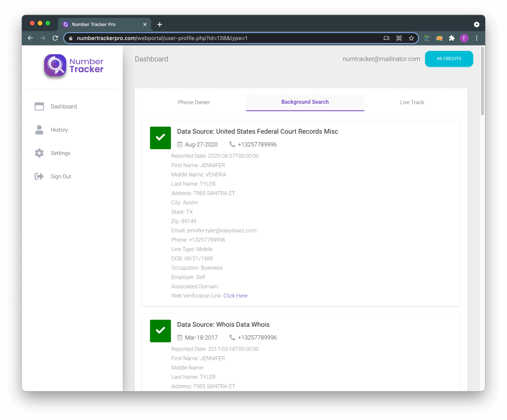This screenshot has width=507, height=420.
Task: Click numtracker@mailinator.com account email
Action: coord(381,59)
